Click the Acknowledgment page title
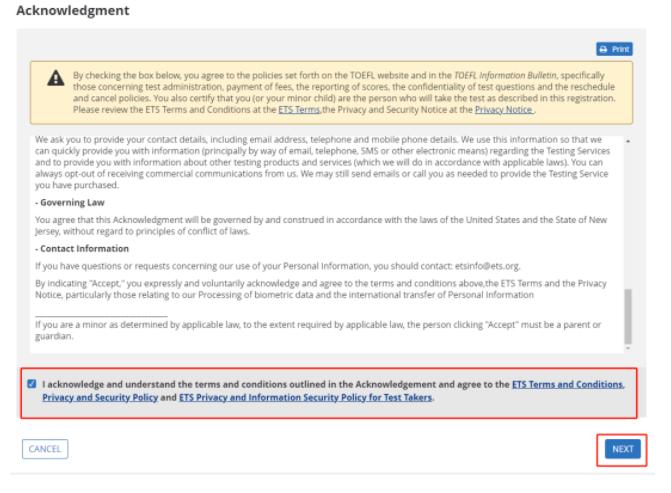Image resolution: width=671 pixels, height=493 pixels. pos(73,10)
